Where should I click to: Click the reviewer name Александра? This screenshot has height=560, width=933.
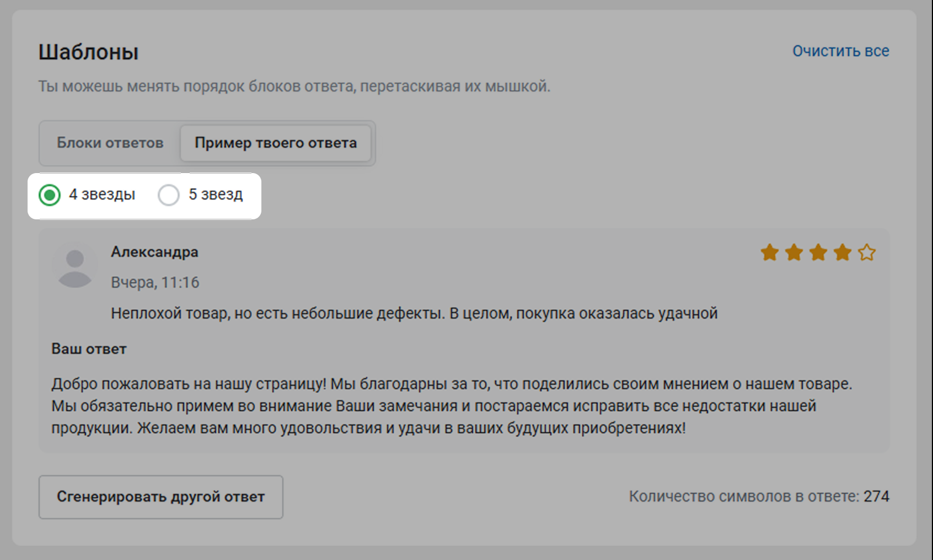coord(154,252)
